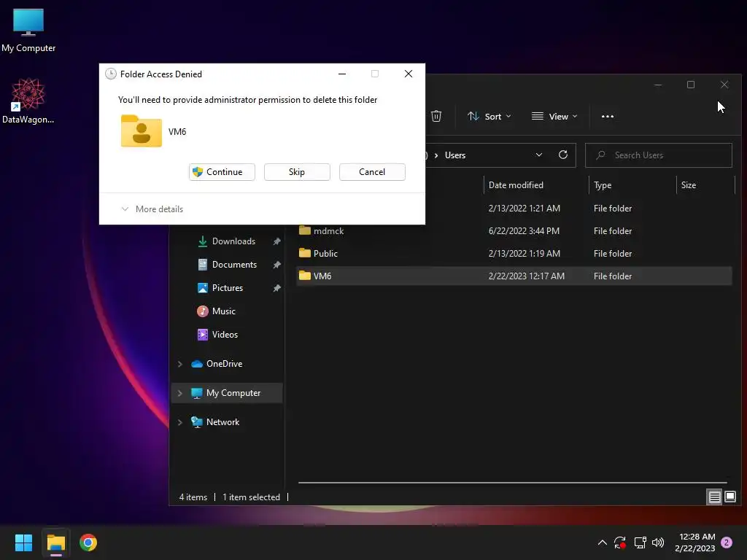Launch Google Chrome from the taskbar
Viewport: 747px width, 560px height.
(x=88, y=542)
